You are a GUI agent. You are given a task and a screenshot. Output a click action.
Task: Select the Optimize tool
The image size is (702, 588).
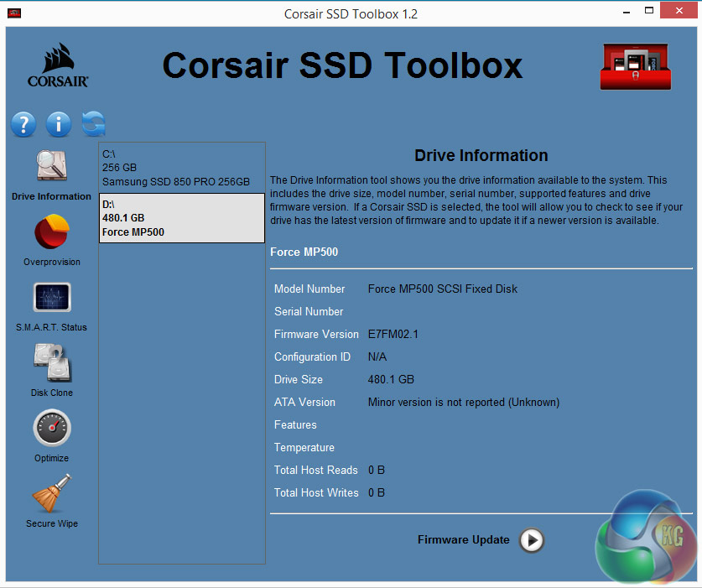(52, 429)
